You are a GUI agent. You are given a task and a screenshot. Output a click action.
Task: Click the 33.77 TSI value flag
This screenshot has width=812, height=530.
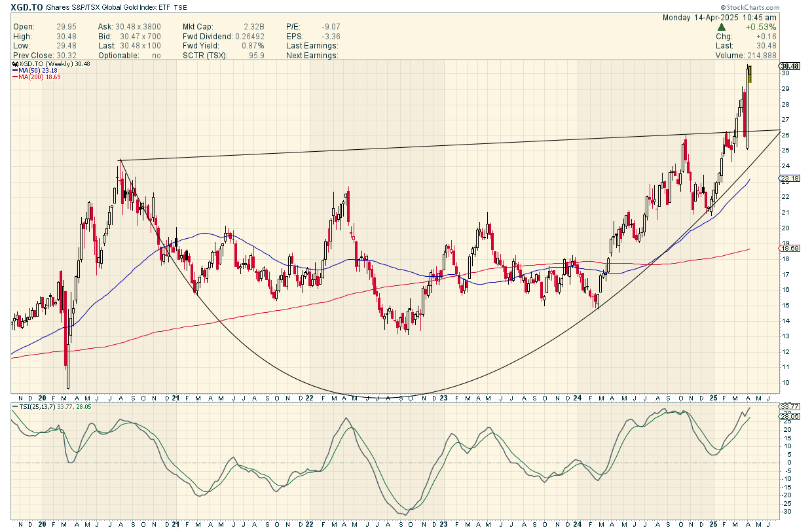pyautogui.click(x=790, y=407)
